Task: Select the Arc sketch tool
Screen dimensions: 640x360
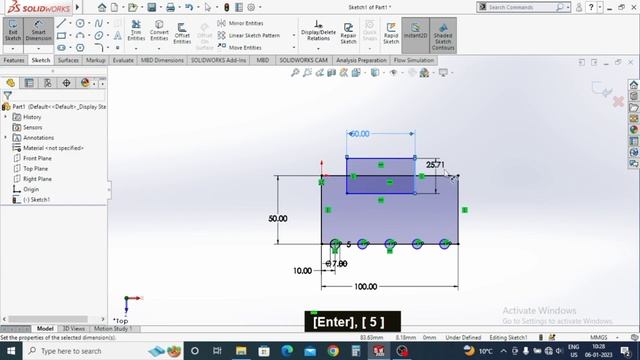Action: 80,36
